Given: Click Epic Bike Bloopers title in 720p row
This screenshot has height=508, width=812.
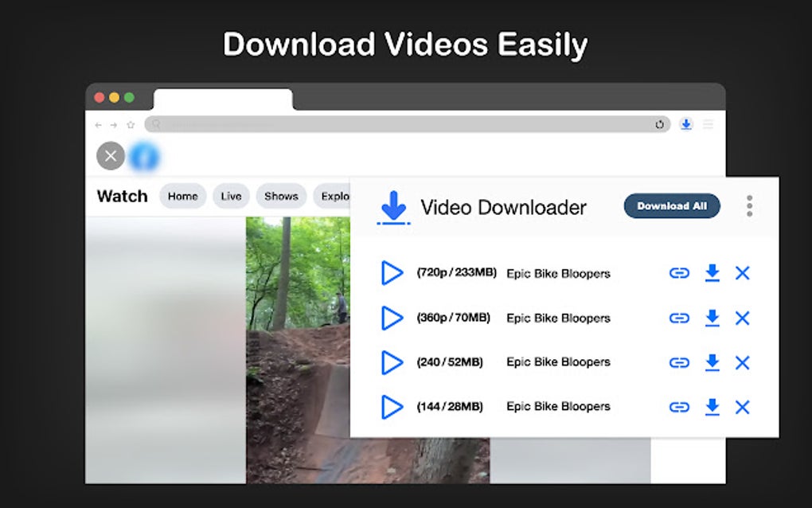Looking at the screenshot, I should point(558,273).
